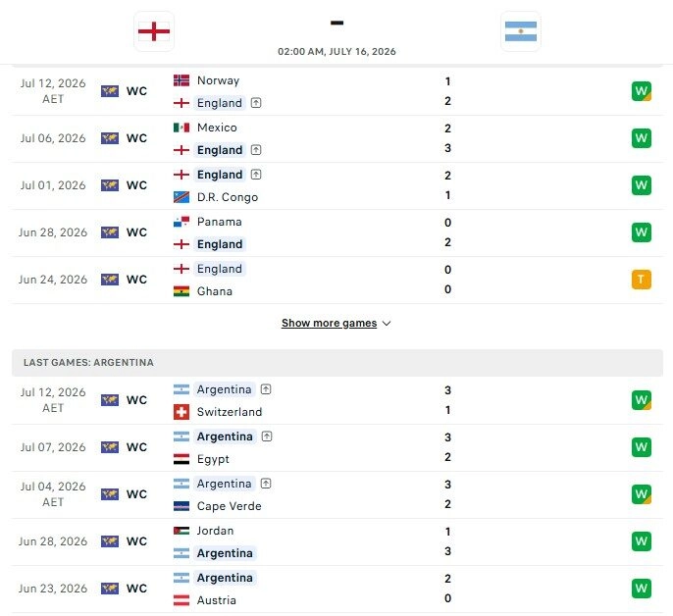Click the Ghana flag icon
This screenshot has width=673, height=616.
181,291
